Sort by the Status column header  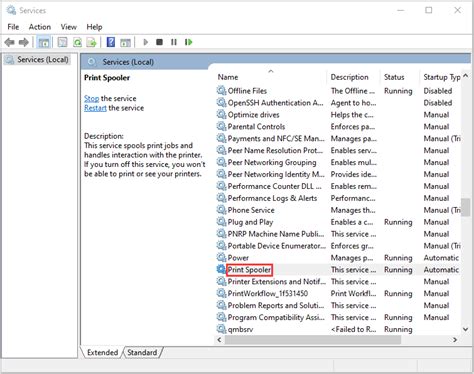click(400, 77)
